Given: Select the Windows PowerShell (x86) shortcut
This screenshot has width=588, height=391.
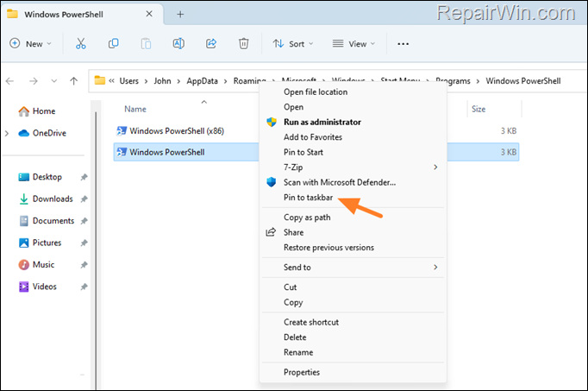Looking at the screenshot, I should (170, 131).
